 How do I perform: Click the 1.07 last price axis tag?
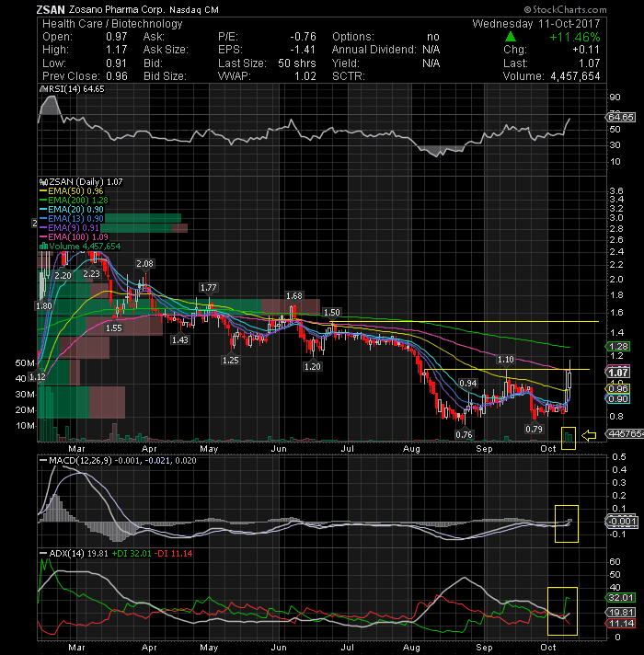point(618,373)
